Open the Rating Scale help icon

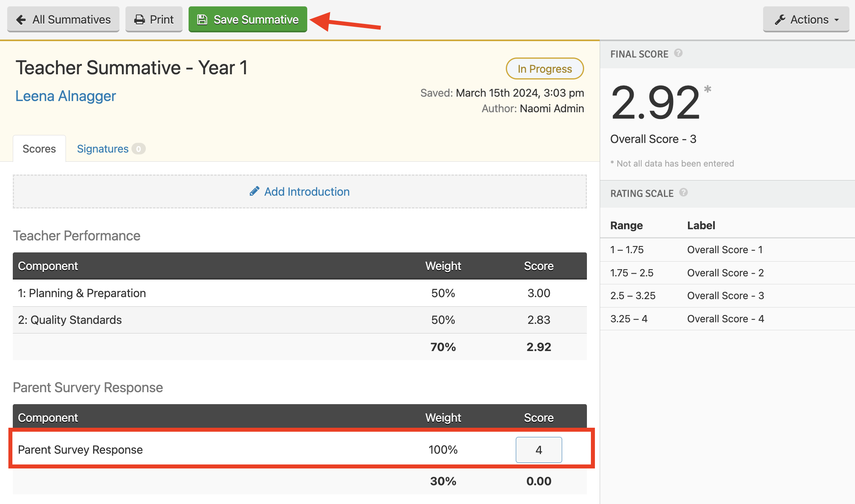(x=684, y=192)
